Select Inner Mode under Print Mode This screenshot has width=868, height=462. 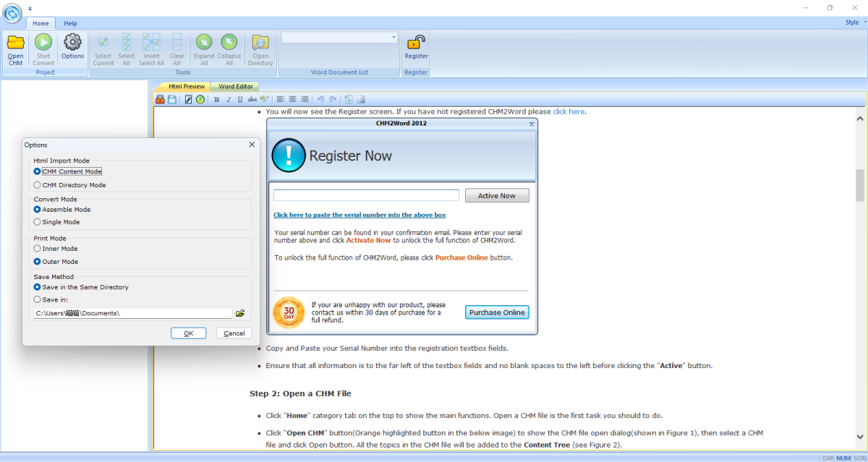[x=38, y=249]
